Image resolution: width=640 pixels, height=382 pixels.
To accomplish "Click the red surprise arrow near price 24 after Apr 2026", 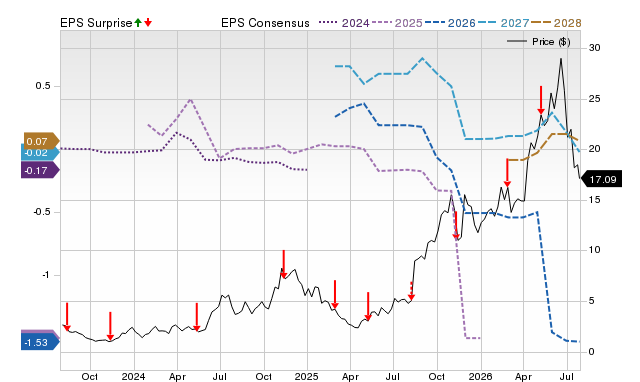I will tap(541, 100).
